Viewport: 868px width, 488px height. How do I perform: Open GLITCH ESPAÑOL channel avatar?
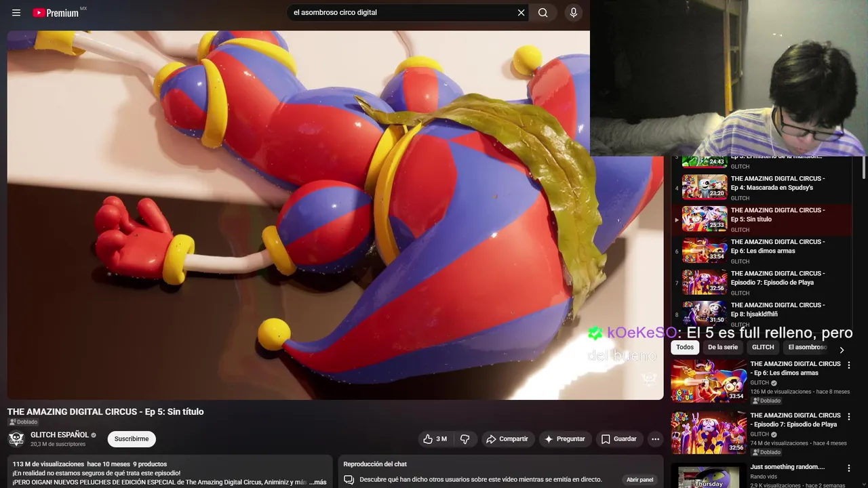pyautogui.click(x=16, y=439)
